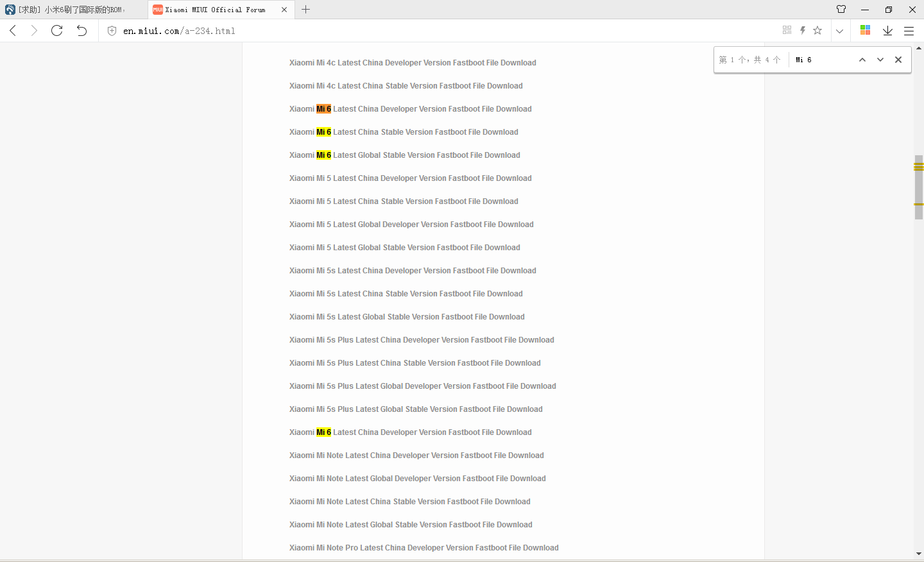Open a new tab with plus button

tap(305, 10)
